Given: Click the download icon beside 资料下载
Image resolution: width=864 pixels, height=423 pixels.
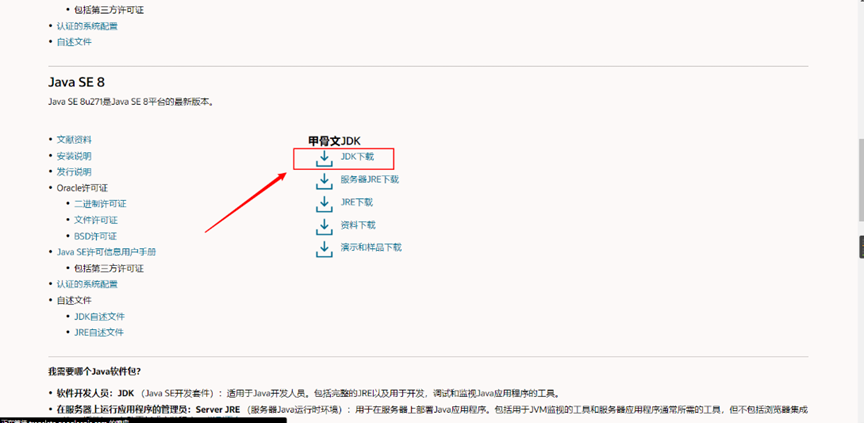Looking at the screenshot, I should point(324,226).
